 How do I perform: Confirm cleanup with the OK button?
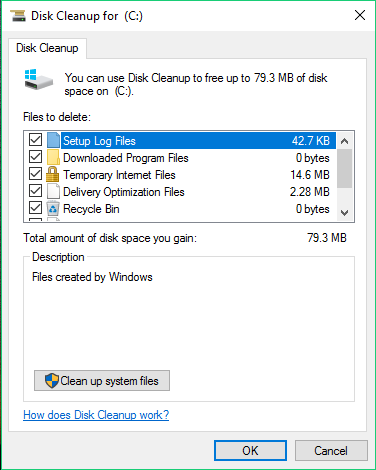tap(250, 451)
